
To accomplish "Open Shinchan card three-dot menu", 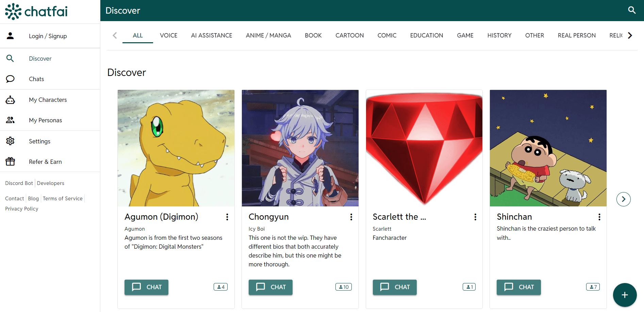I will coord(599,217).
